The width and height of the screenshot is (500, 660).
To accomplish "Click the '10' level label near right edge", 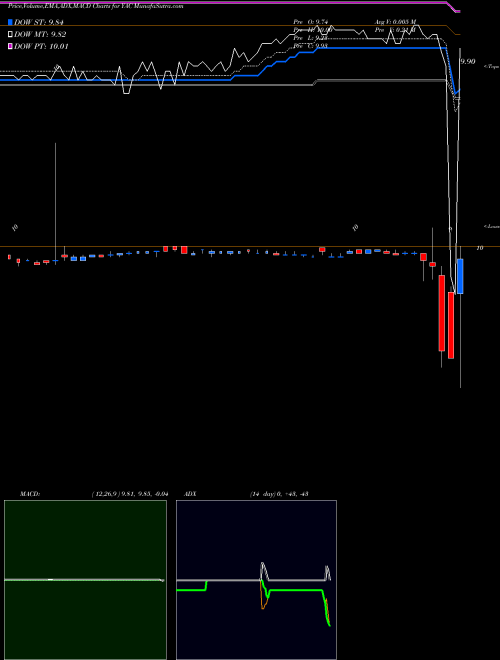I will pos(479,248).
